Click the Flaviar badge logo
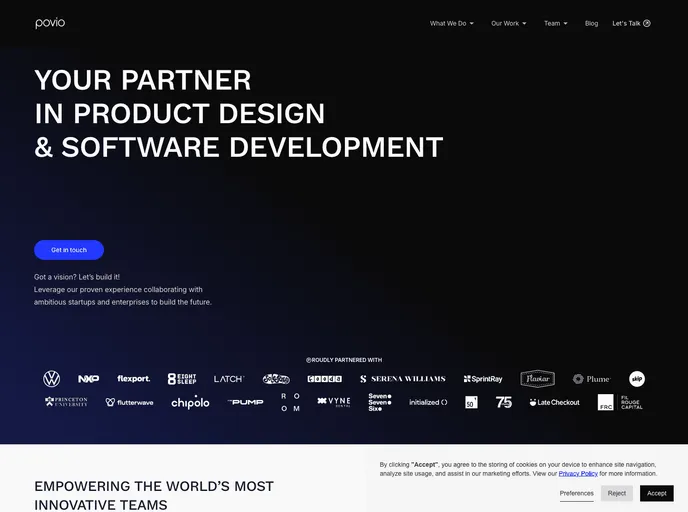Image resolution: width=688 pixels, height=512 pixels. click(538, 379)
